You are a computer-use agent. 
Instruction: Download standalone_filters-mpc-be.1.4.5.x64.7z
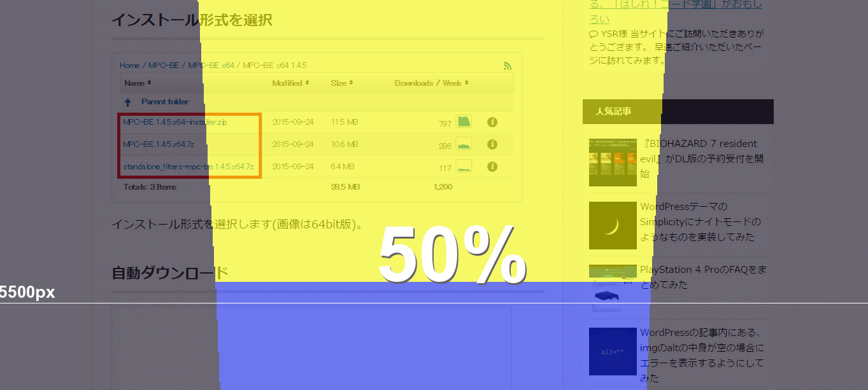click(189, 167)
